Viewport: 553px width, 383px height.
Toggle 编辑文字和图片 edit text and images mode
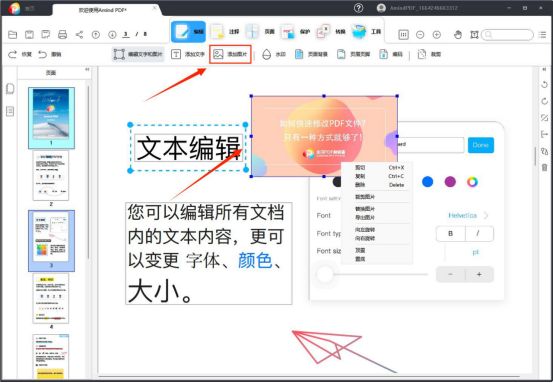click(138, 54)
